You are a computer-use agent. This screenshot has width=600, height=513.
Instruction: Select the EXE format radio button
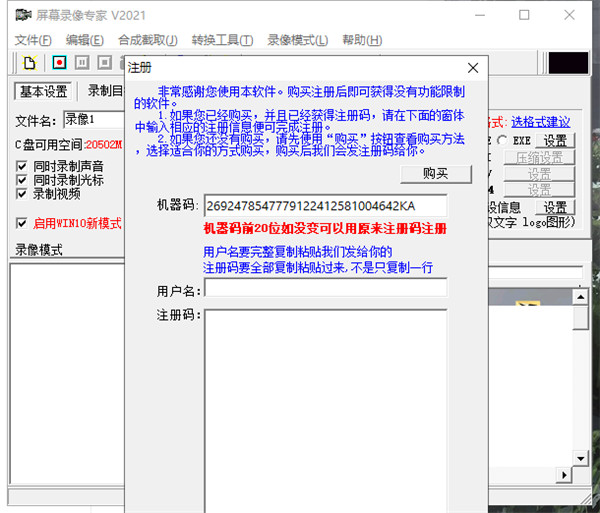tap(502, 141)
